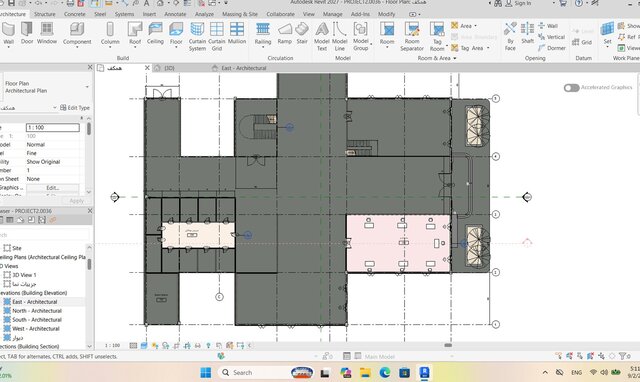Close the Project Browser panel

[x=90, y=211]
